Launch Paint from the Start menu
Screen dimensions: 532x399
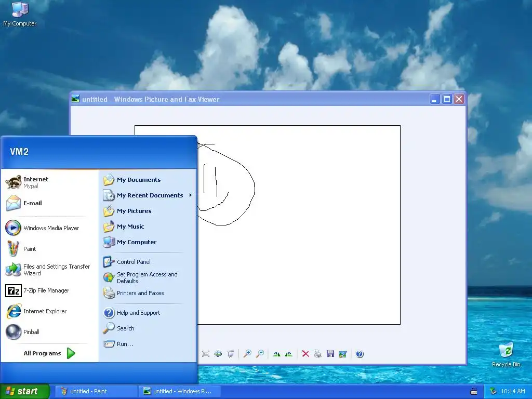pyautogui.click(x=50, y=249)
